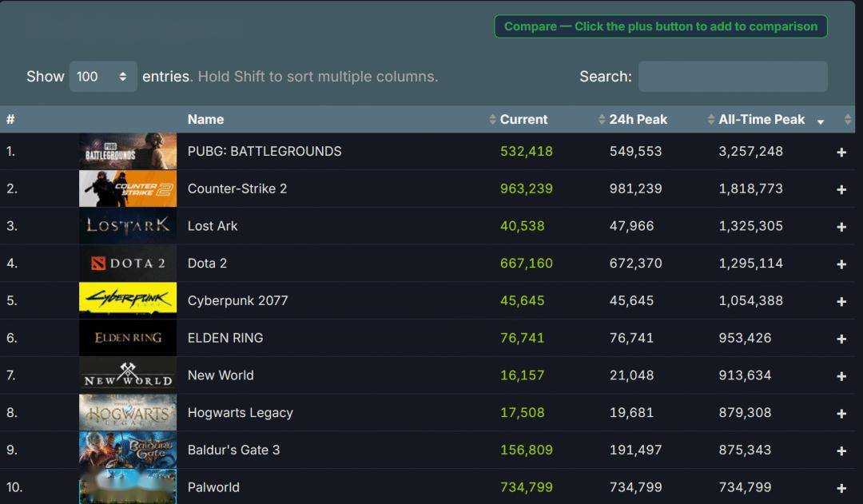The height and width of the screenshot is (504, 863).
Task: Sort by rank number column header
Action: pos(10,120)
